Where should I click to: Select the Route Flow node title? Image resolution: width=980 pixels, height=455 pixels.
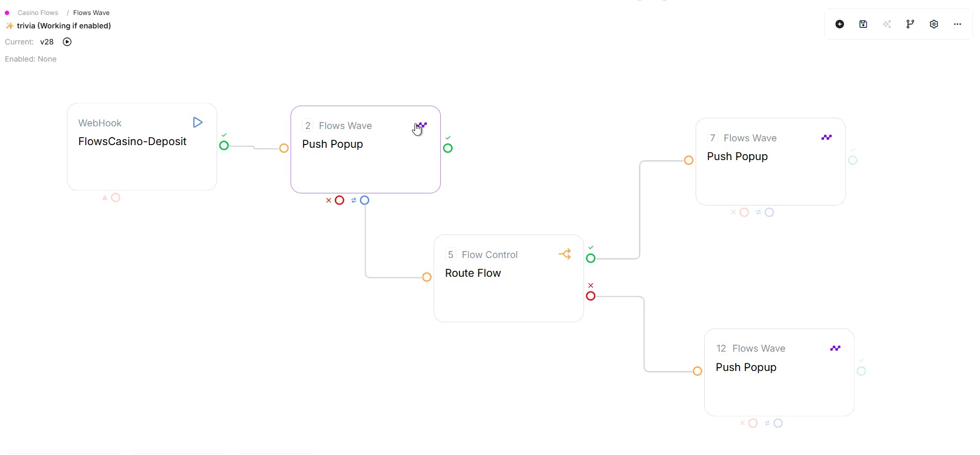[473, 273]
